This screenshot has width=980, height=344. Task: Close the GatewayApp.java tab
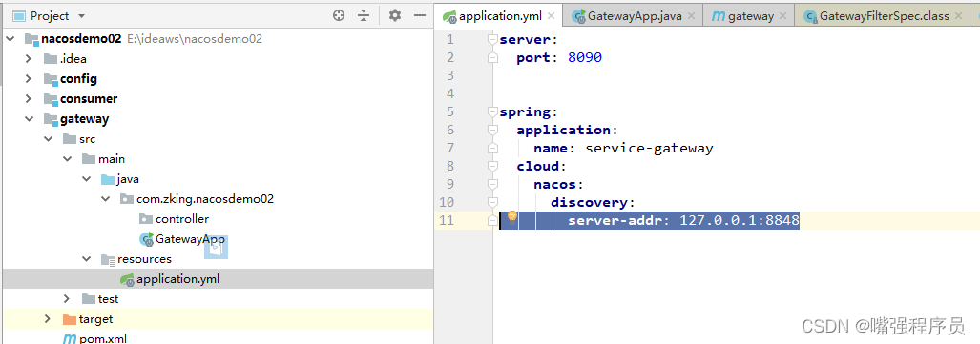click(x=691, y=16)
